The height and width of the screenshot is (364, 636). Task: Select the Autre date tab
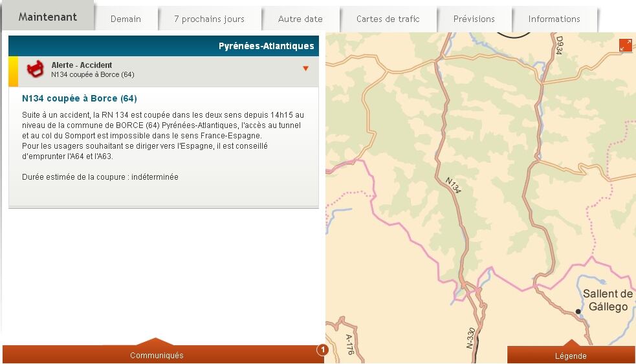click(x=300, y=19)
